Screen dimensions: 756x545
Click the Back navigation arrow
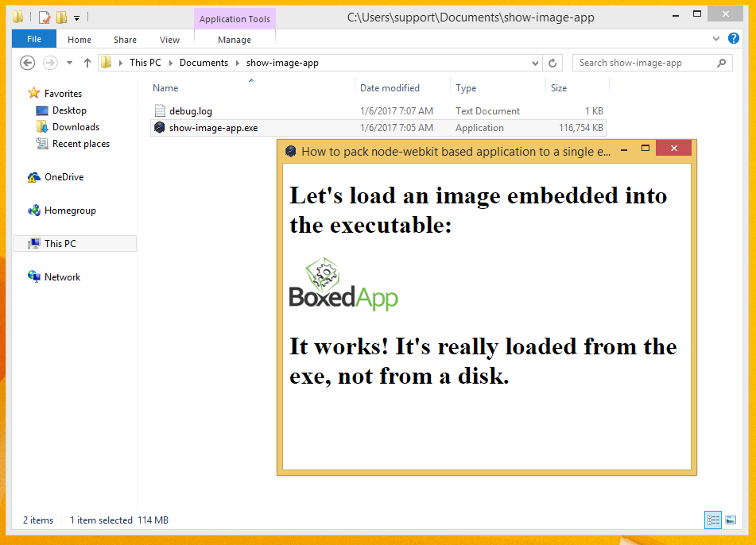pos(27,63)
